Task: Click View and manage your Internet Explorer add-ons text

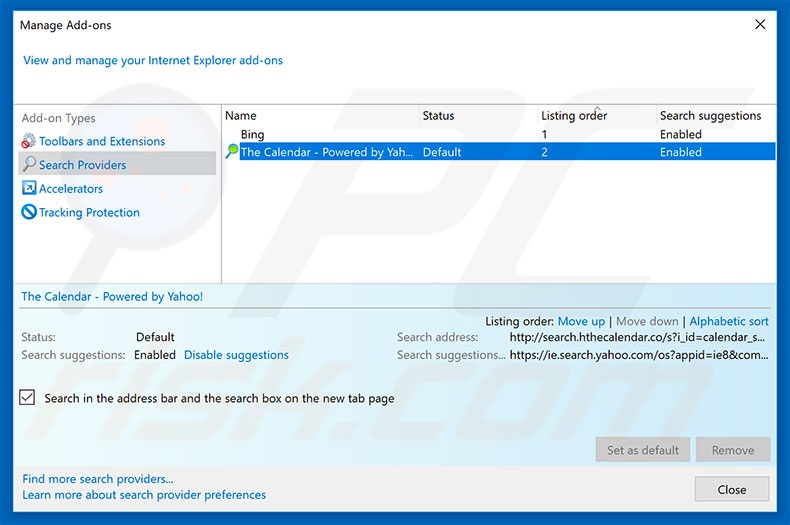Action: click(153, 60)
